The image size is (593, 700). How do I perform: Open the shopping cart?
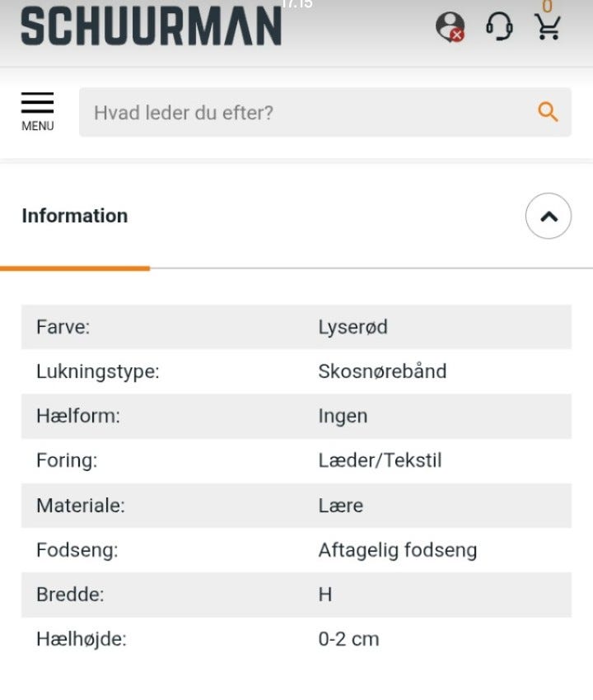click(548, 27)
